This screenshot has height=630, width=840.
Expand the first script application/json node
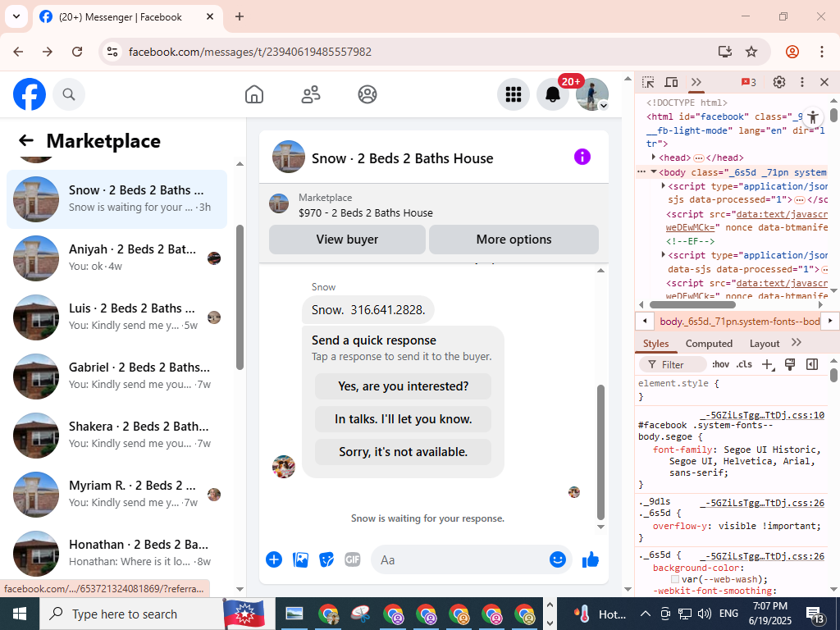tap(663, 185)
